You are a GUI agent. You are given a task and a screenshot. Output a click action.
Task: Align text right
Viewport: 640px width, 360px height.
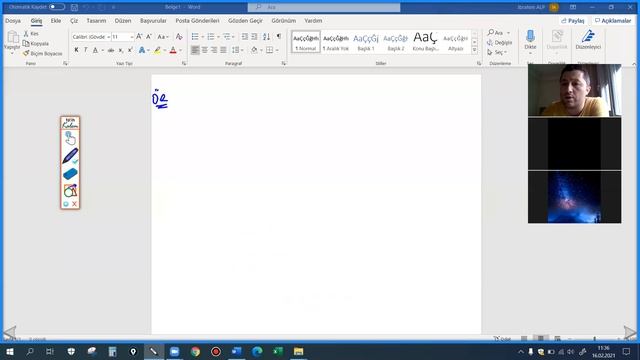click(x=214, y=50)
